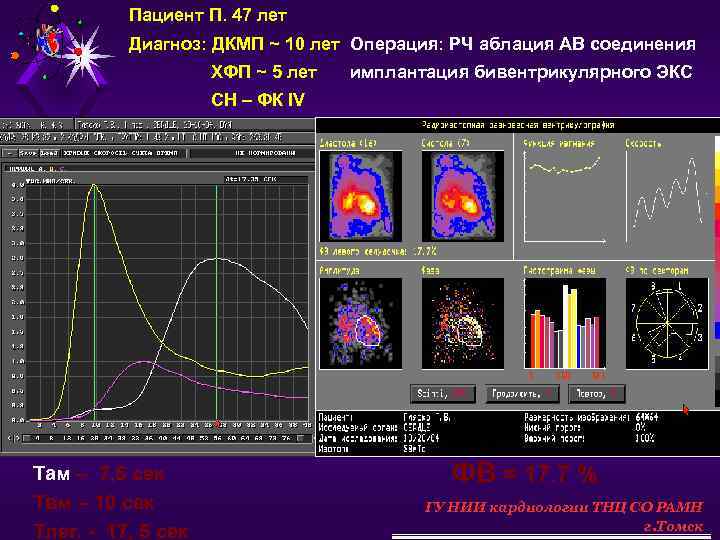Click the ventriculography window title bar
The image size is (720, 540).
point(518,125)
